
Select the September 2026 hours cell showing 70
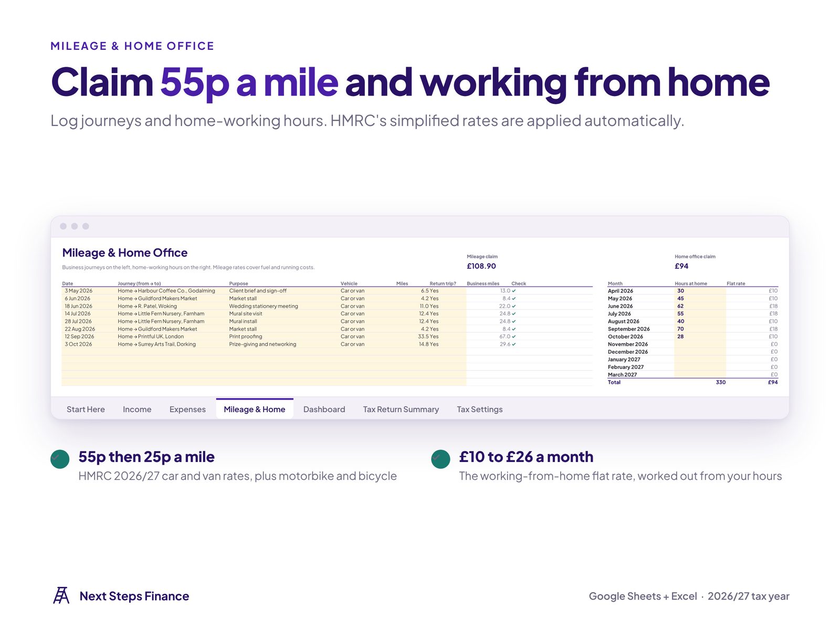coord(700,329)
